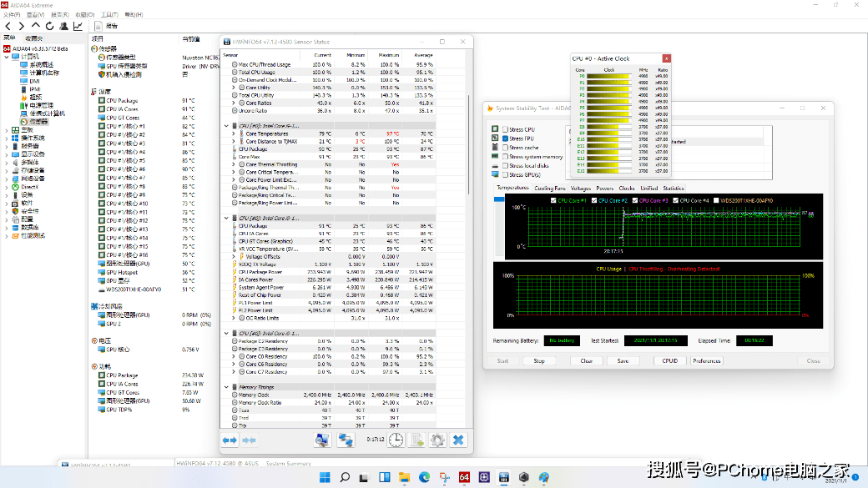This screenshot has width=868, height=488.
Task: Enable the Stress cache checkbox
Action: [506, 148]
